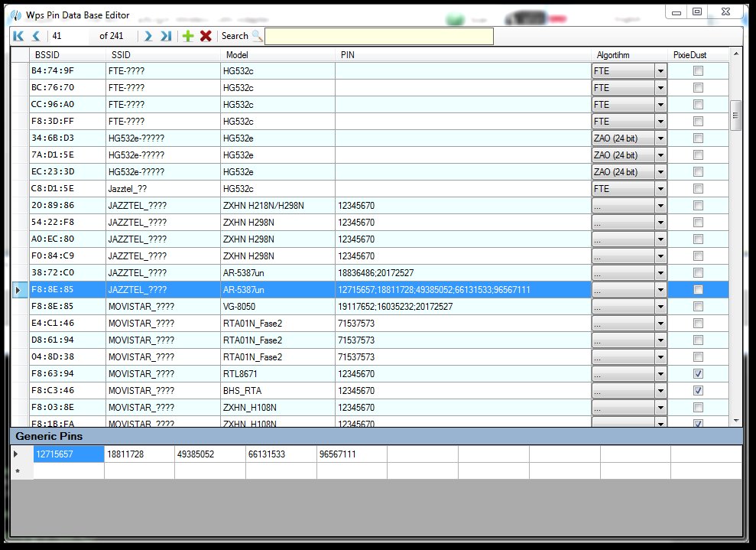
Task: Open the algorithm dropdown for the F8:3D:FF row
Action: 660,122
